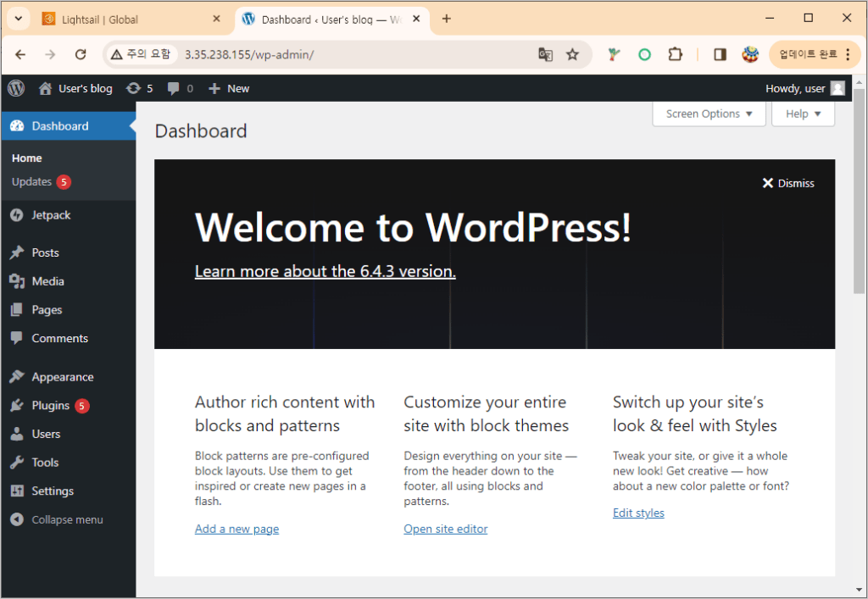This screenshot has width=868, height=599.
Task: Open the browser extensions puzzle icon
Action: pos(676,54)
